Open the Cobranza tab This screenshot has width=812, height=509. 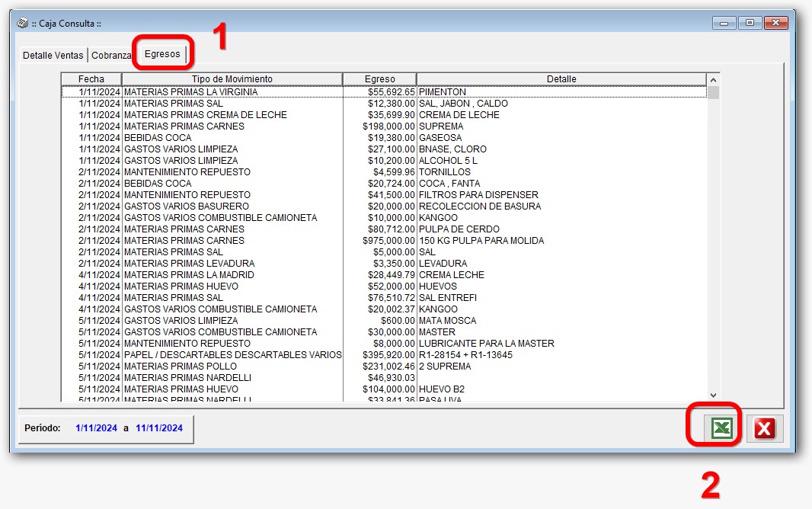[x=111, y=55]
